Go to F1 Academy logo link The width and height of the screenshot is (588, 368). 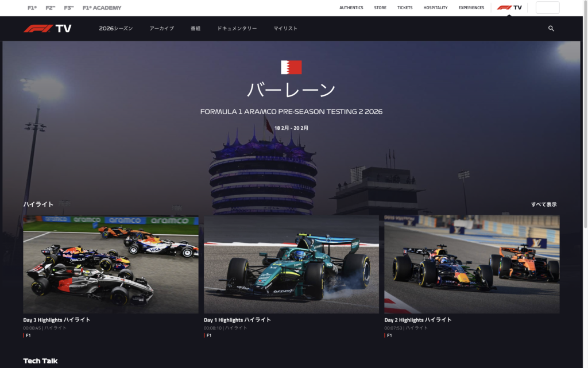click(x=102, y=8)
